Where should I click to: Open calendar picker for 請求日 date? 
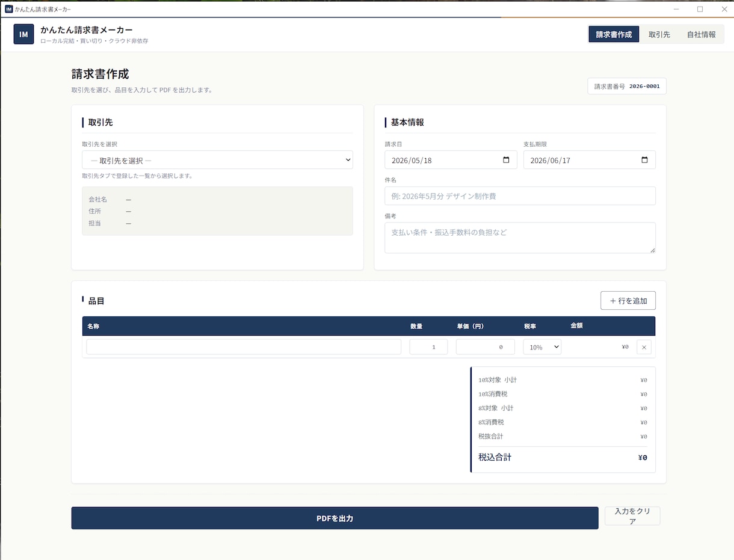click(x=506, y=160)
